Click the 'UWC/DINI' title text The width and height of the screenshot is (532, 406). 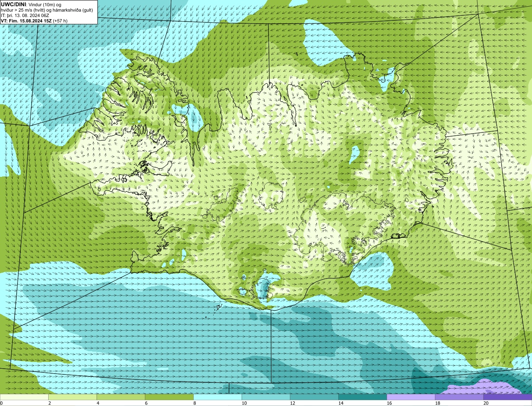(x=13, y=5)
